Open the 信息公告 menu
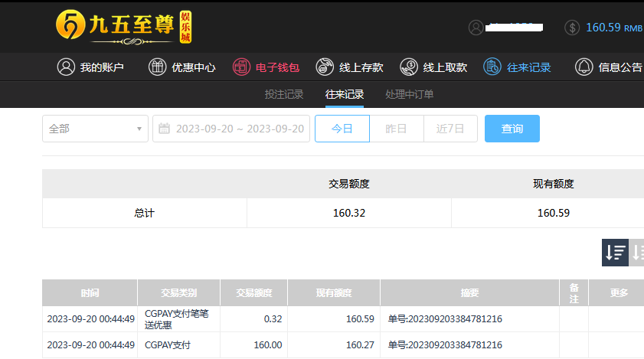 tap(609, 67)
